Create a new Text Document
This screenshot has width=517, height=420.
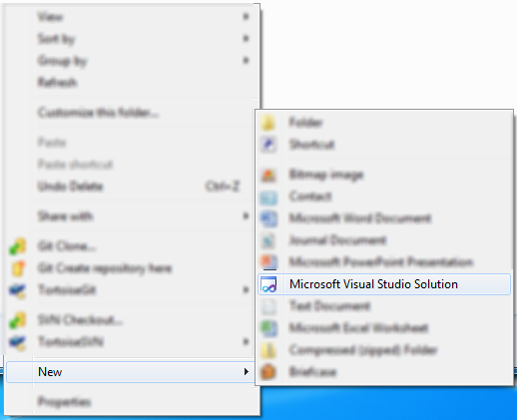point(384,306)
